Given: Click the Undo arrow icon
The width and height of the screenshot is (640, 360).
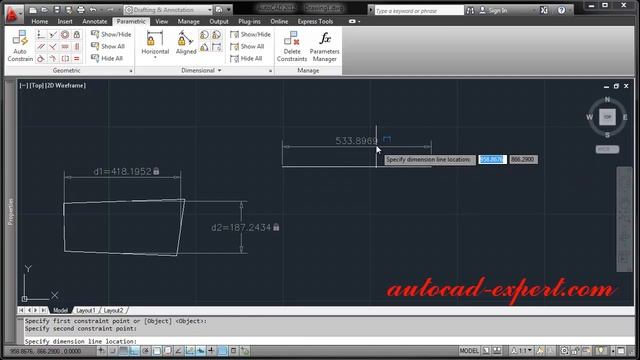Looking at the screenshot, I should (93, 10).
